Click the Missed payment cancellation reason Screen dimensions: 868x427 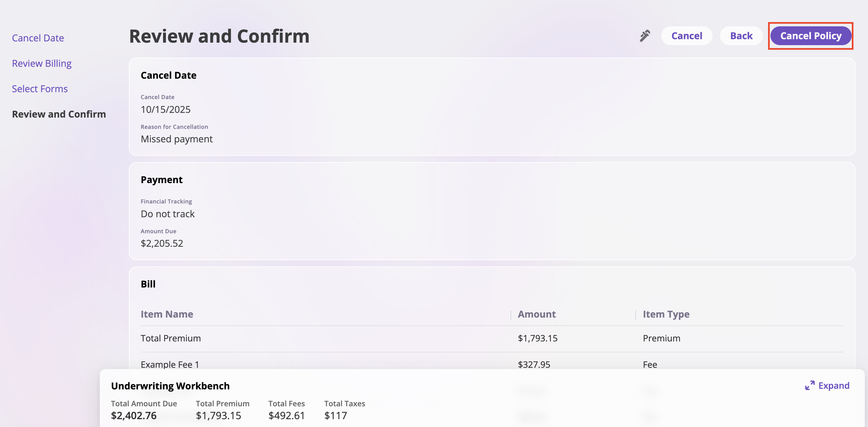pyautogui.click(x=177, y=139)
